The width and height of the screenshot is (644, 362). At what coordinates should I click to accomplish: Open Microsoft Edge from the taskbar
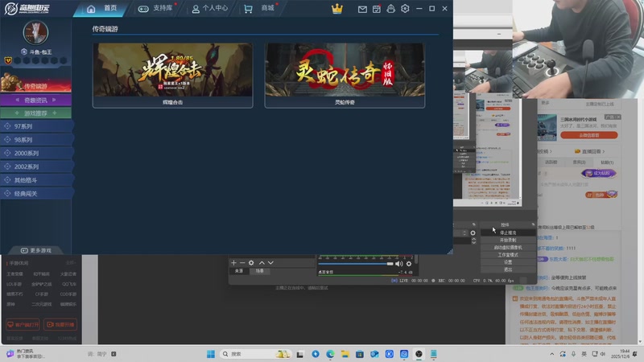330,354
